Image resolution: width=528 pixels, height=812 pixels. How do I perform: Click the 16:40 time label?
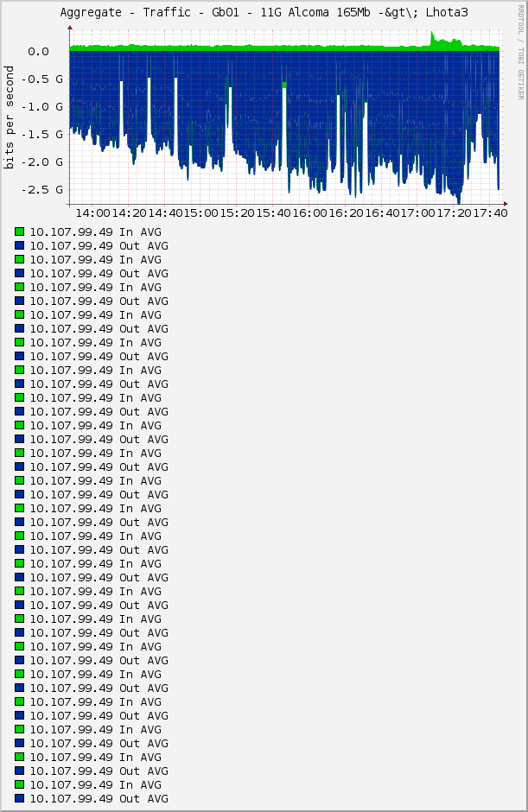[383, 213]
